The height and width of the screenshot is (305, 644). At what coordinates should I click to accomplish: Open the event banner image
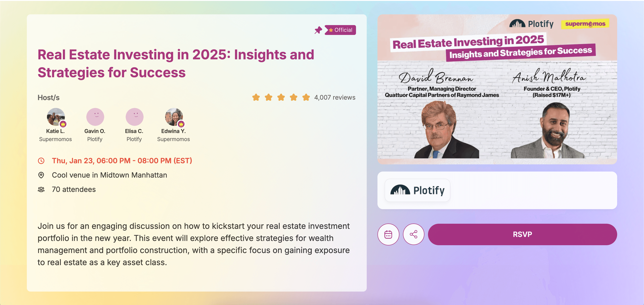(497, 89)
